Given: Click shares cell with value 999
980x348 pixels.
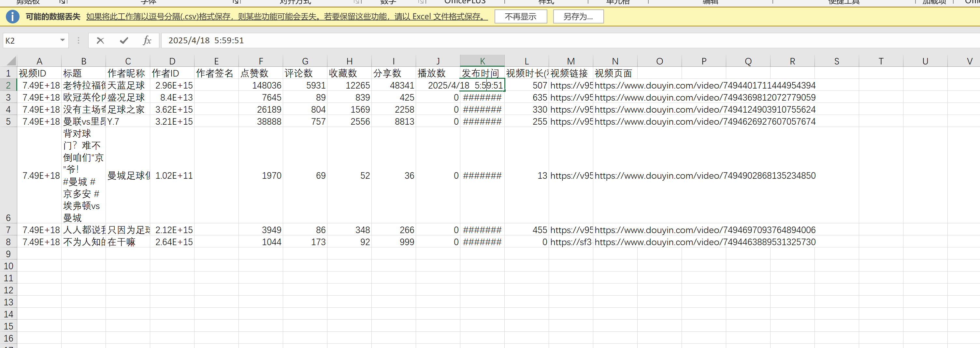Looking at the screenshot, I should (x=394, y=242).
